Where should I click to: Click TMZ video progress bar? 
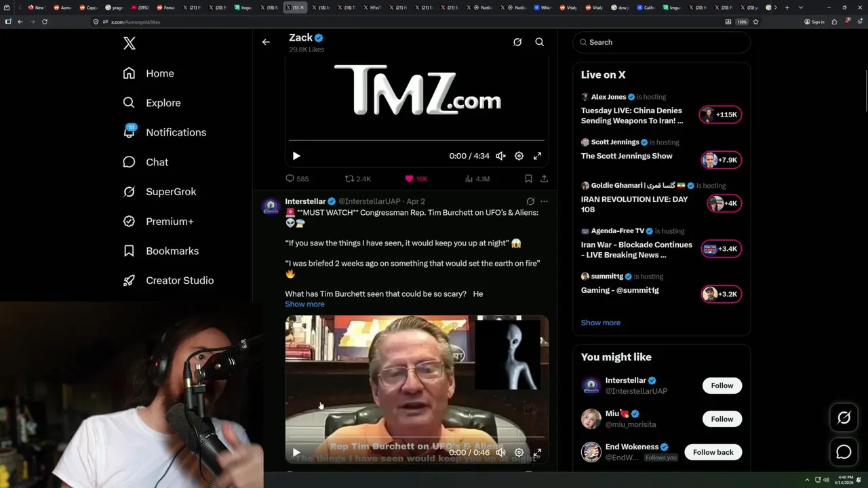pyautogui.click(x=416, y=140)
